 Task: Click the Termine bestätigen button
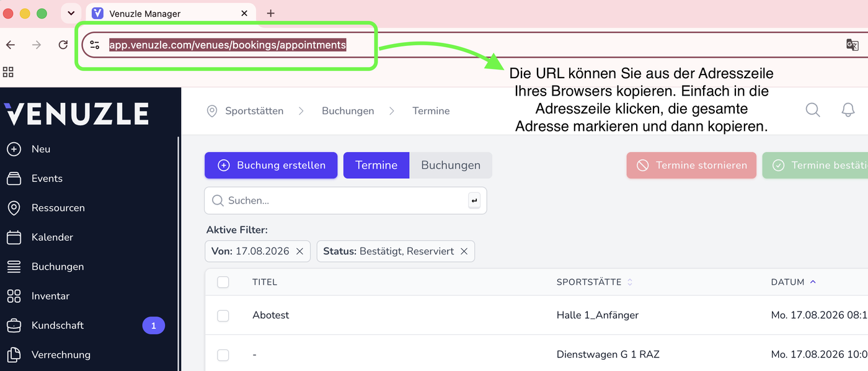[x=815, y=165]
